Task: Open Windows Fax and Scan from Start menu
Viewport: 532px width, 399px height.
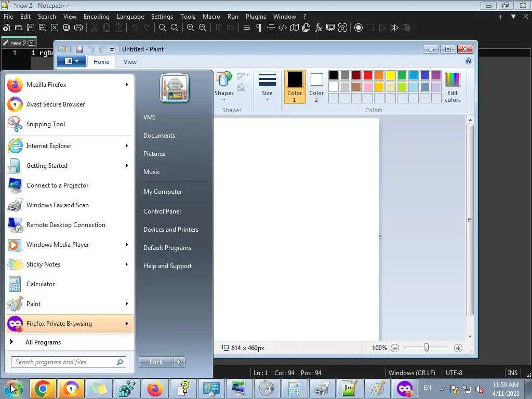Action: pyautogui.click(x=69, y=205)
